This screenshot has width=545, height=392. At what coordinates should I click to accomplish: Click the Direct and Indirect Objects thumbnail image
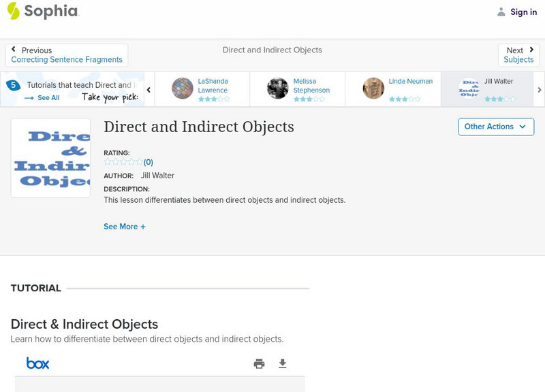click(50, 158)
